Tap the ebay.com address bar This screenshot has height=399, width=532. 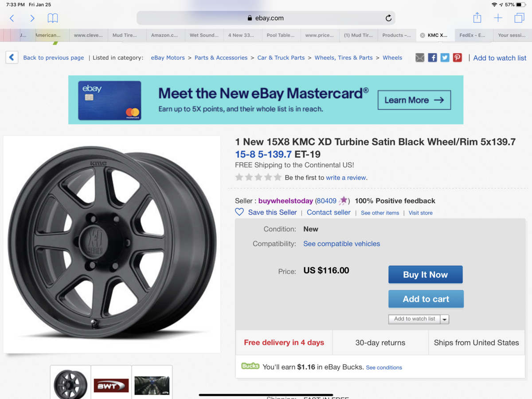click(266, 18)
